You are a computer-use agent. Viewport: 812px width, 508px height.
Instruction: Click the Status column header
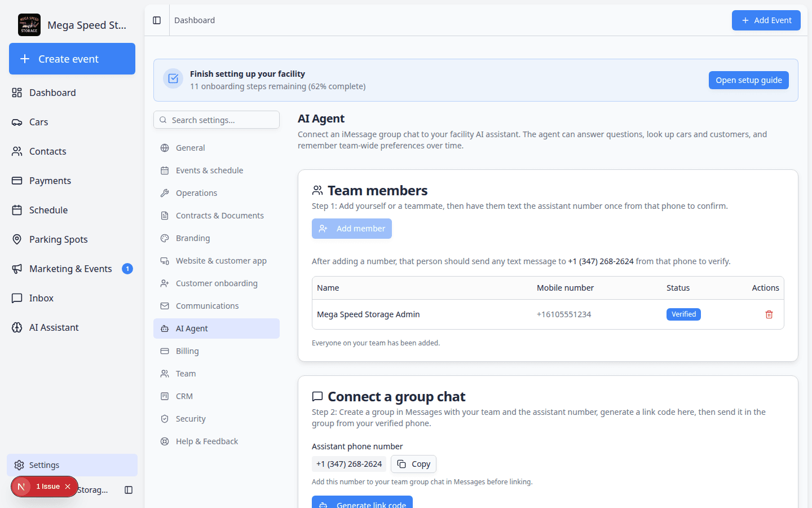click(x=678, y=288)
